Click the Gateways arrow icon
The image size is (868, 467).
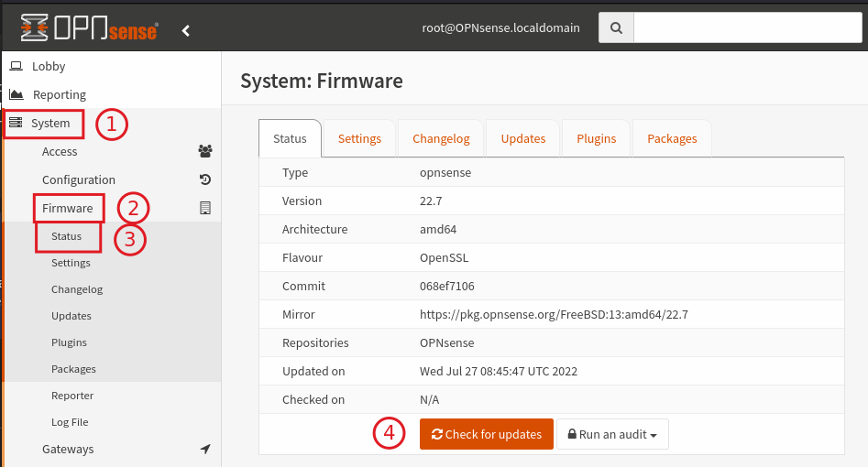coord(205,449)
